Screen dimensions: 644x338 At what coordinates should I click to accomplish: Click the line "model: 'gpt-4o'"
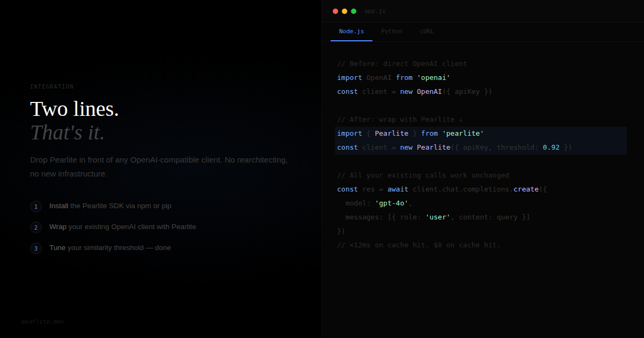coord(379,203)
